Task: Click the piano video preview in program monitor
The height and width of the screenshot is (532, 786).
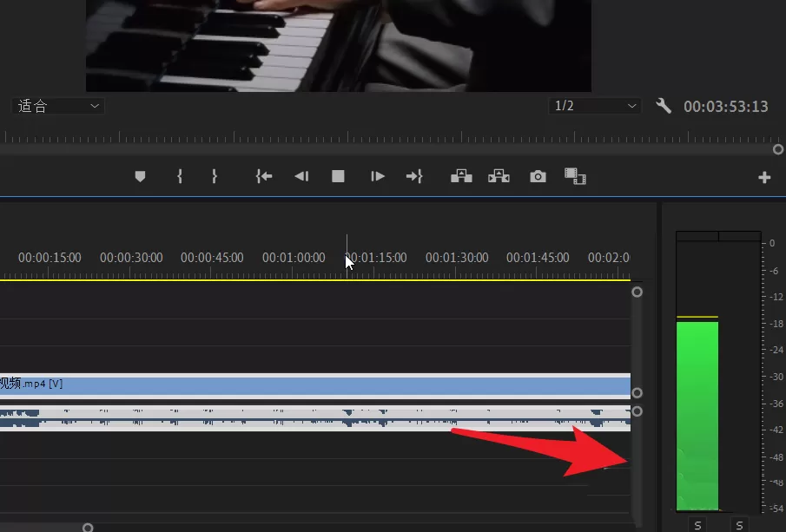Action: click(x=339, y=46)
